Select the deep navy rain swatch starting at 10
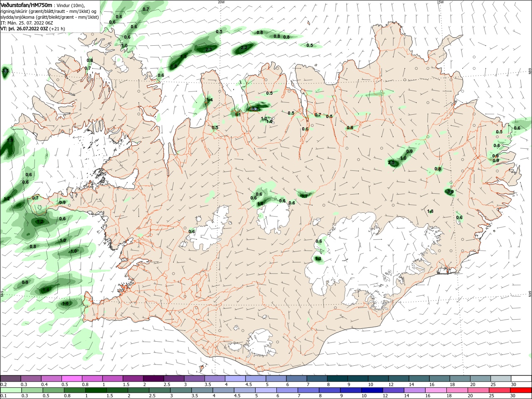This screenshot has width=532, height=399. [x=372, y=390]
